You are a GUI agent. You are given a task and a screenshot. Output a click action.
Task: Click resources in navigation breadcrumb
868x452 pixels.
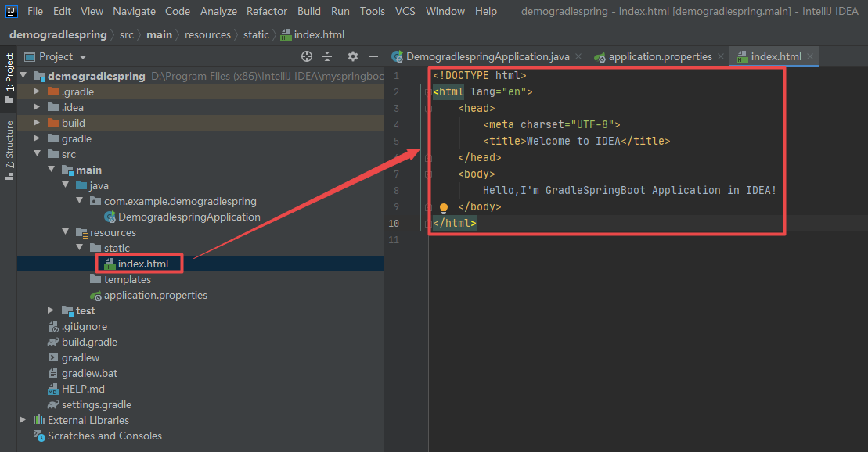(x=207, y=34)
